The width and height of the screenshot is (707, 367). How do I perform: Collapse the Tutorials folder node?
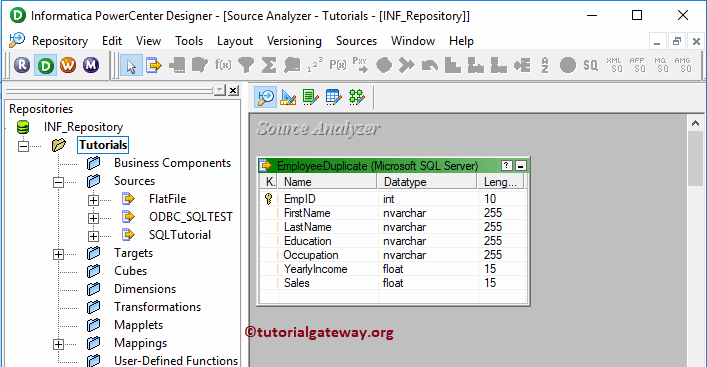point(23,146)
